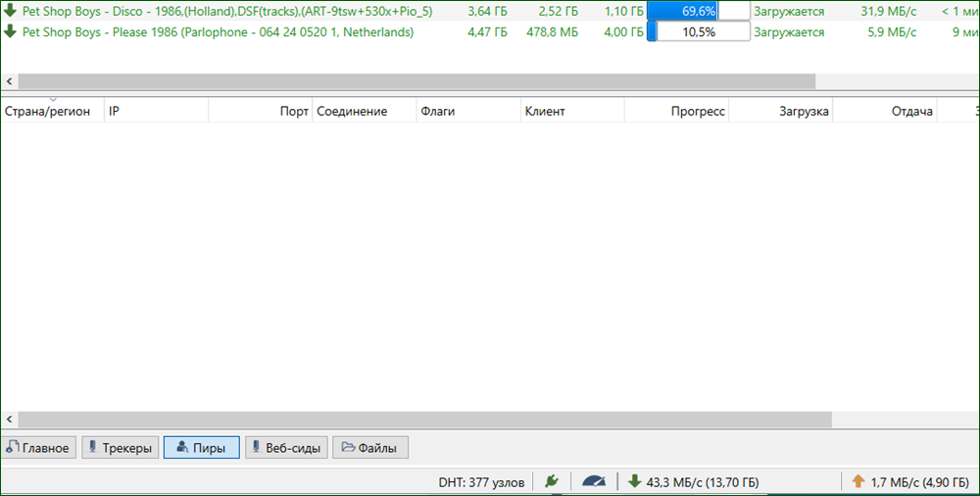980x496 pixels.
Task: Click the connection status plug icon
Action: click(x=551, y=481)
